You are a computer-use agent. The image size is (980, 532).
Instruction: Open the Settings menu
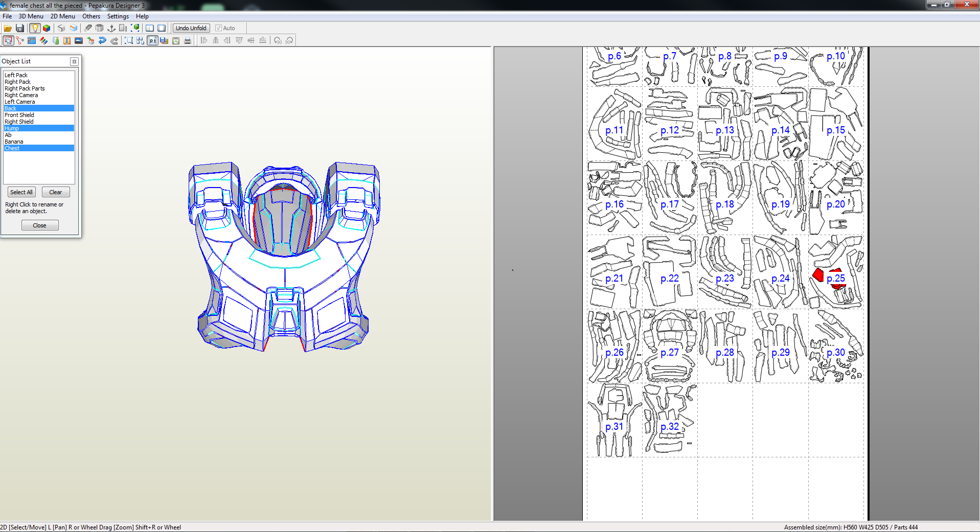pos(118,16)
